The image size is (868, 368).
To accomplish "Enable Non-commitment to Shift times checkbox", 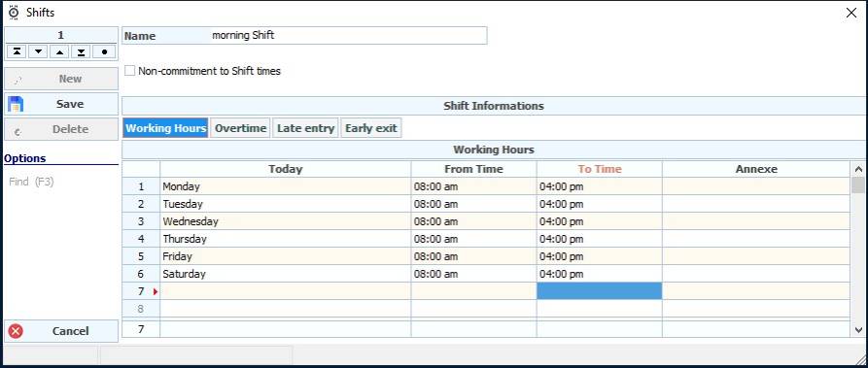I will pos(129,71).
